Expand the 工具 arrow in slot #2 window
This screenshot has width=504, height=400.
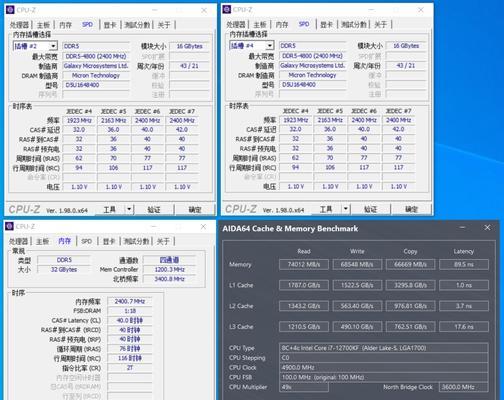click(129, 209)
